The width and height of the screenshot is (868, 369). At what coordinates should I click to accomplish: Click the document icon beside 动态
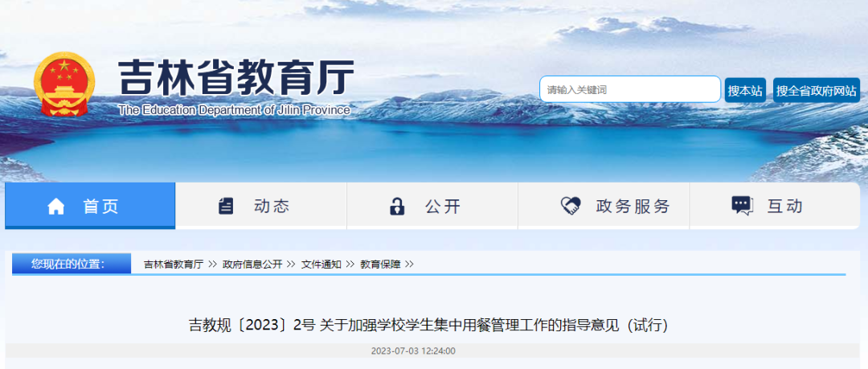[226, 206]
